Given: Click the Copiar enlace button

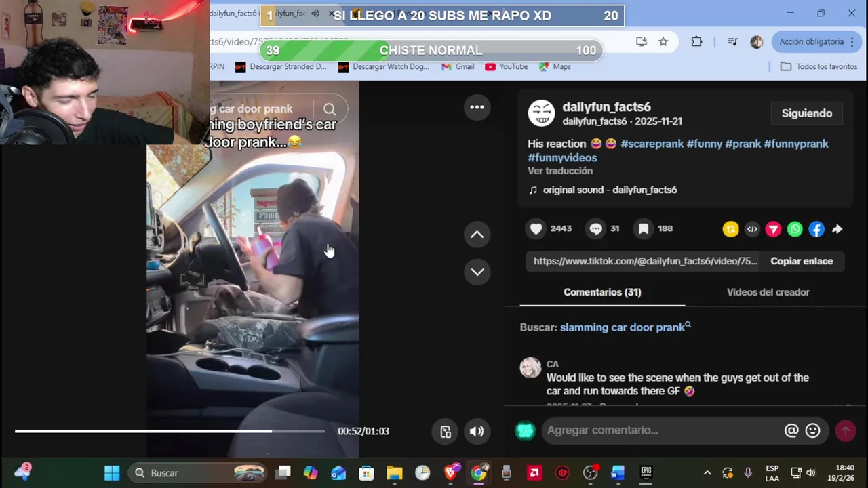Looking at the screenshot, I should click(802, 262).
